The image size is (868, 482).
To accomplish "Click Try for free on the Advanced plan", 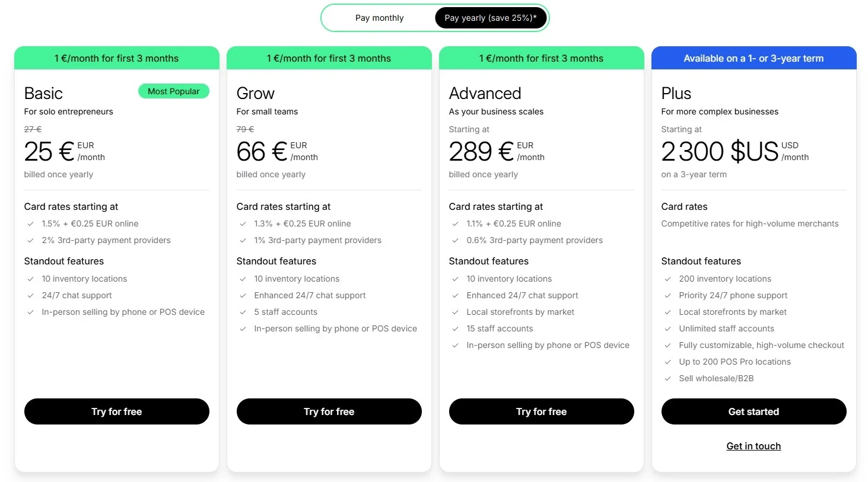I will point(541,411).
